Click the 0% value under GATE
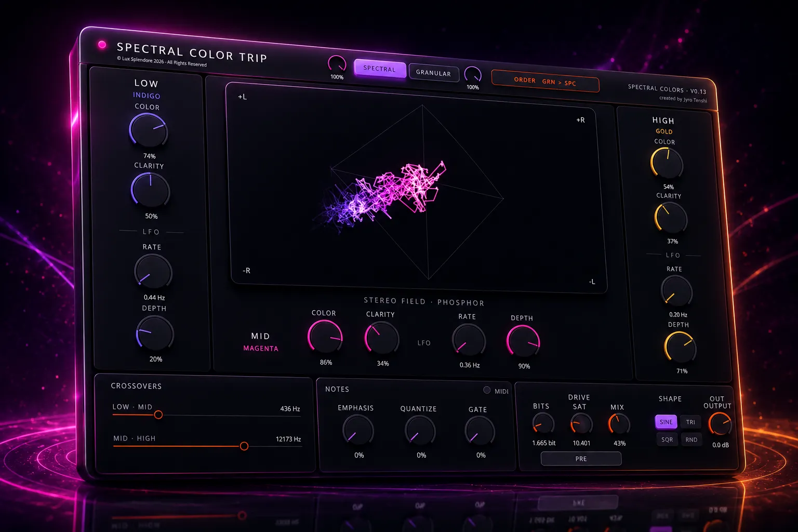 pos(481,455)
